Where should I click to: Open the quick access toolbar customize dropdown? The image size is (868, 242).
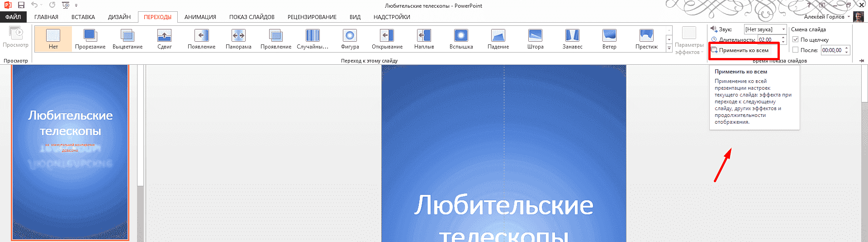(76, 5)
